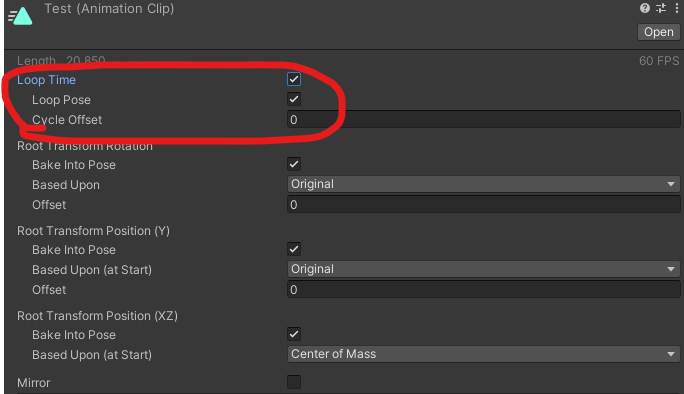Uncheck the Loop Pose checkbox

[294, 99]
